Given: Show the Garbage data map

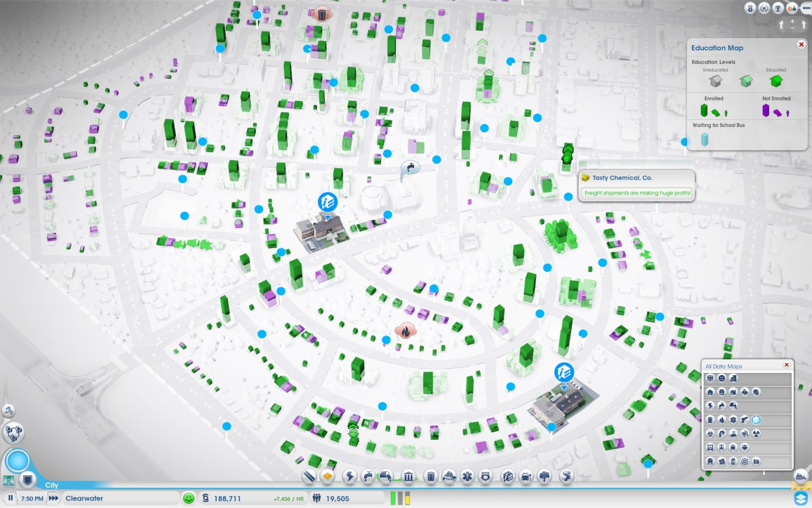Looking at the screenshot, I should (x=710, y=420).
